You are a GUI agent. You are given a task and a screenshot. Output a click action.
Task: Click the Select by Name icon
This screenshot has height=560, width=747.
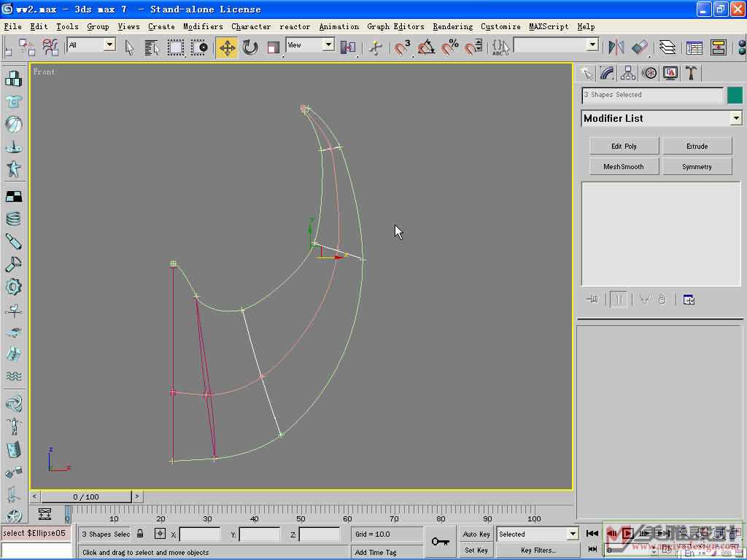tap(152, 47)
